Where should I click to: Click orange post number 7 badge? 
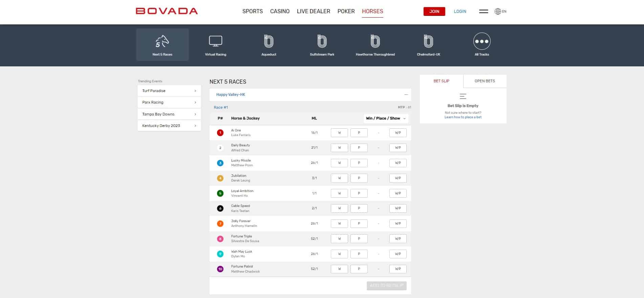click(220, 223)
